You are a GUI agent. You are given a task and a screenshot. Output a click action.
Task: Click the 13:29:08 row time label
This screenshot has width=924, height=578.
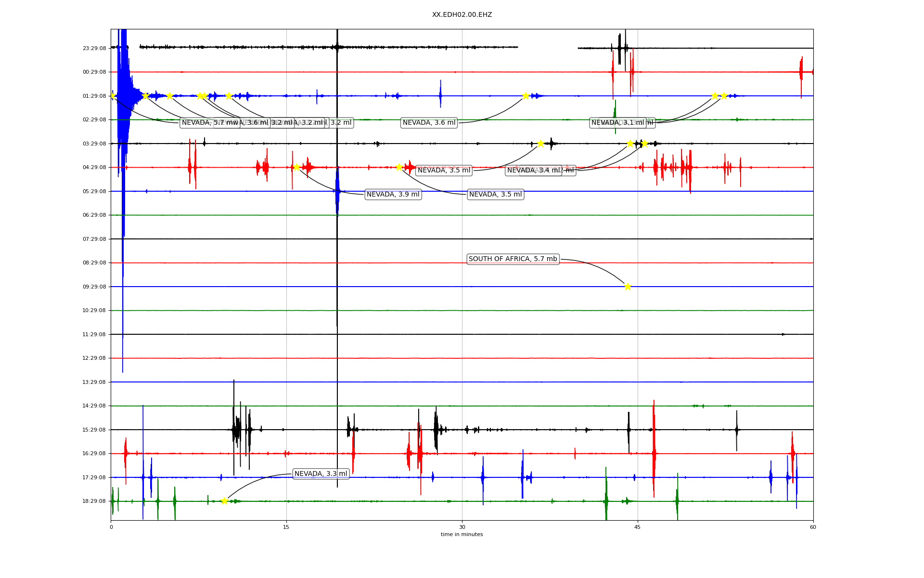click(x=94, y=382)
